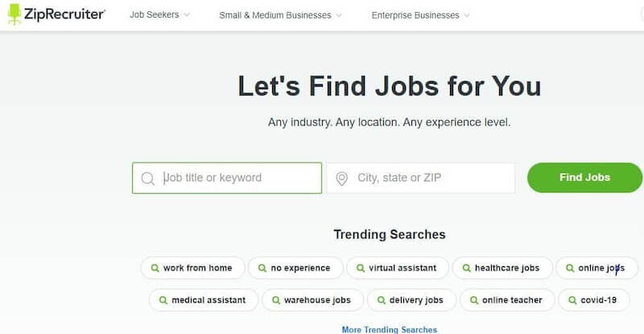Click search icon on covid-19 chip
Viewport: 644px width, 334px height.
pos(572,300)
